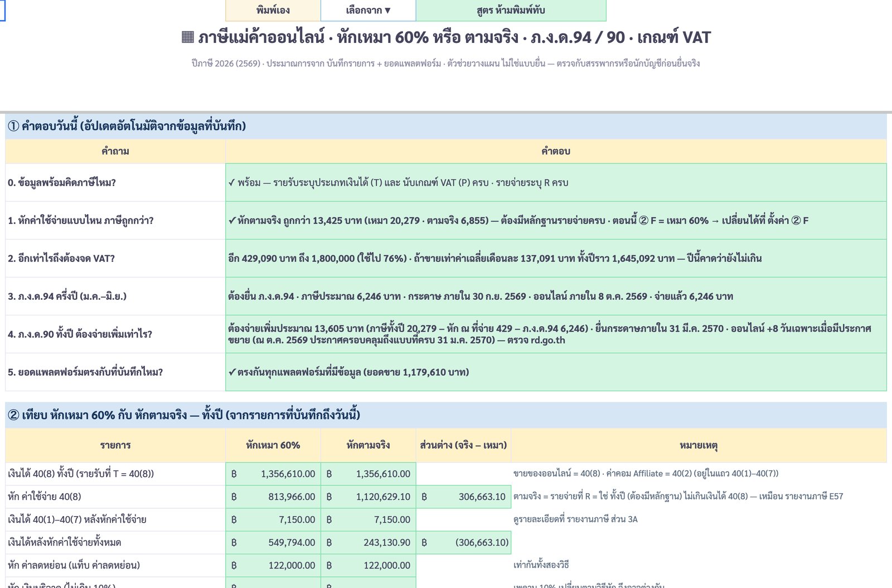892x588 pixels.
Task: Click the หักเหมา 60% cell in row 'เงินได้ 40(8) ทั้งปี'
Action: (273, 474)
